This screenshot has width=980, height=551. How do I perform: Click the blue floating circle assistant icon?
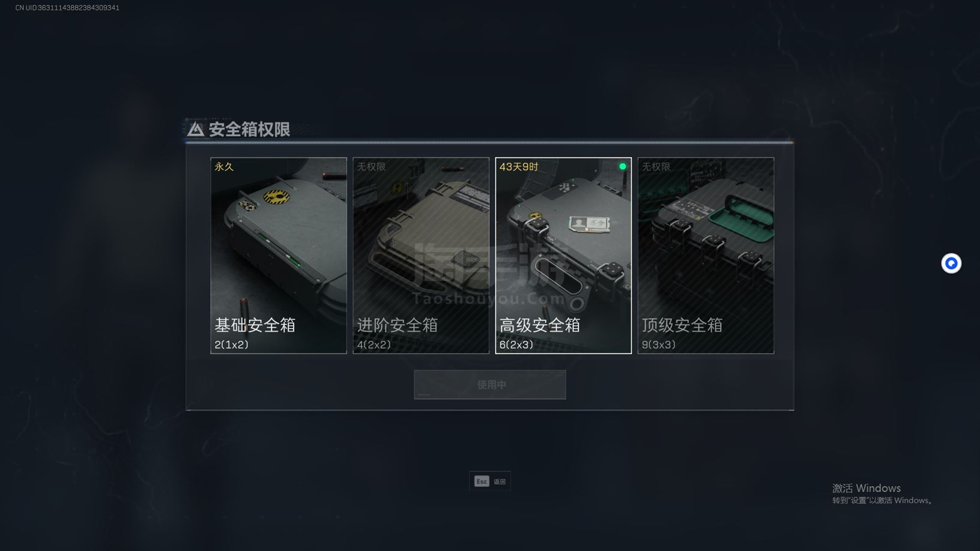951,263
